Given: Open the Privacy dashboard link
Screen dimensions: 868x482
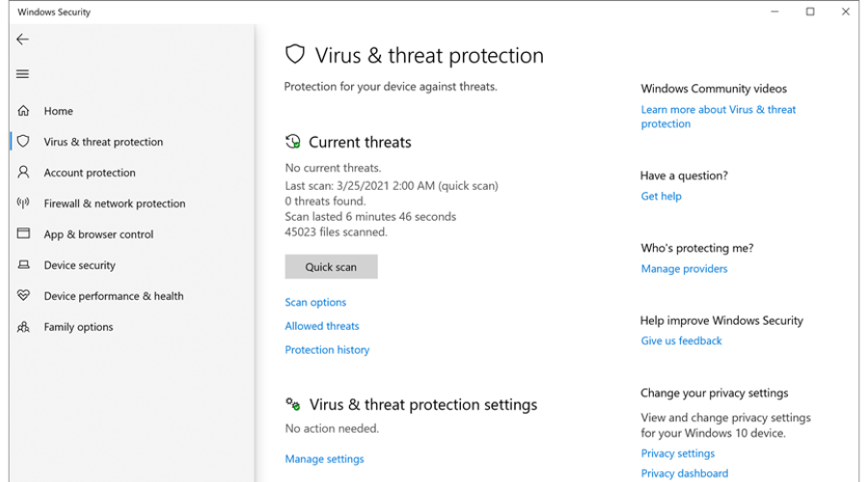Looking at the screenshot, I should point(685,473).
